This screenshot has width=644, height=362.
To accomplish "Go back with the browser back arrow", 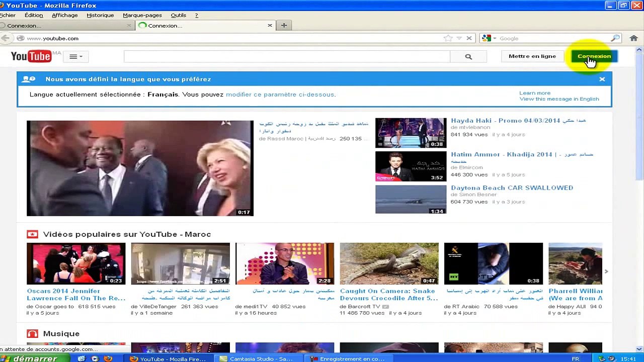I will pyautogui.click(x=5, y=38).
